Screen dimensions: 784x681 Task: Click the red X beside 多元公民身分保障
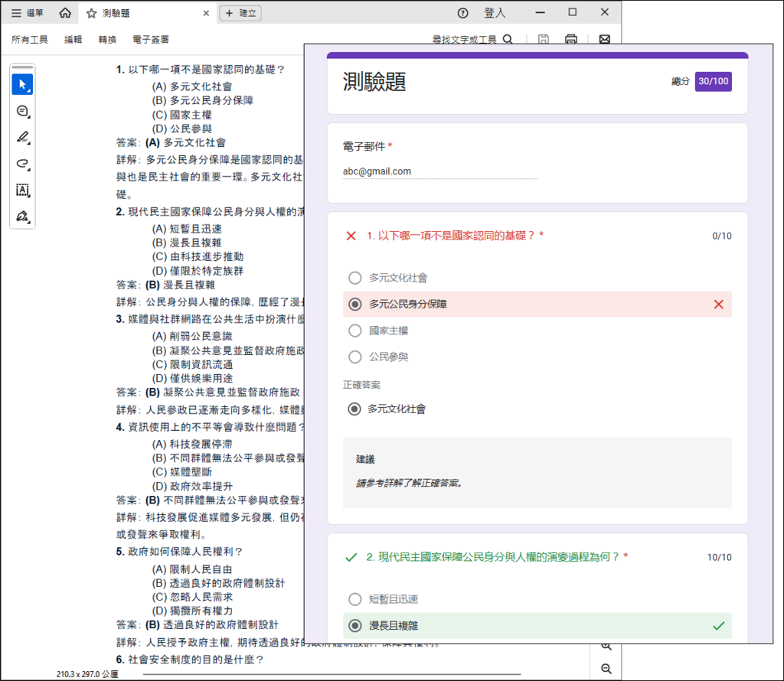point(718,305)
